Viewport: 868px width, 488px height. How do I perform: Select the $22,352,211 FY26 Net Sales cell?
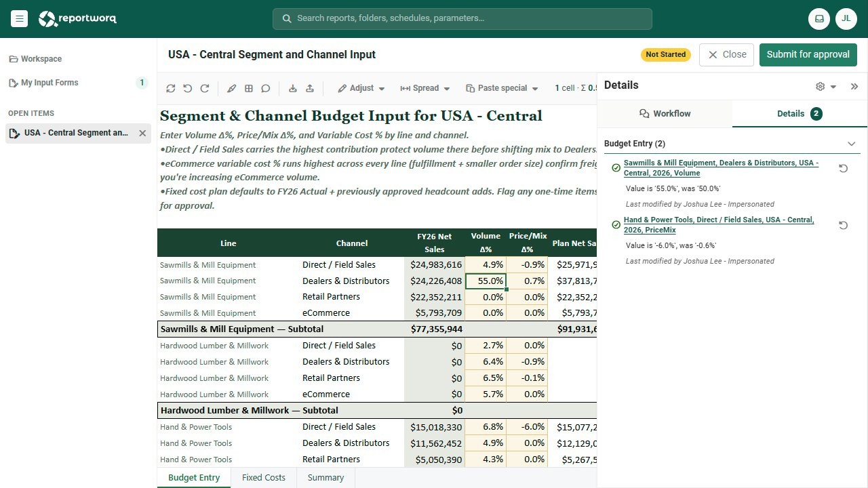point(435,297)
